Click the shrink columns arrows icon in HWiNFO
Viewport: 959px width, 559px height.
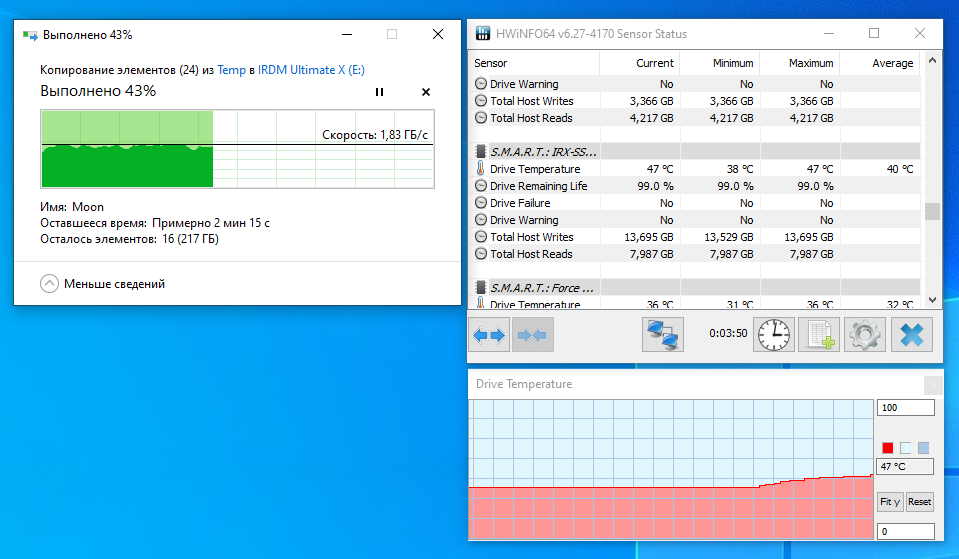pos(532,335)
